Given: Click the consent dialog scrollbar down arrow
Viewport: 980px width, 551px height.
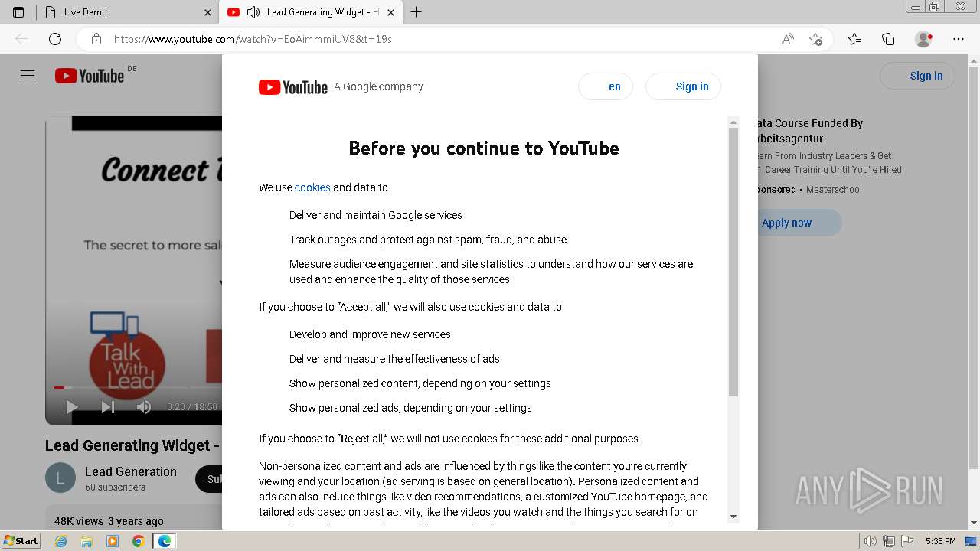Looking at the screenshot, I should click(x=733, y=517).
